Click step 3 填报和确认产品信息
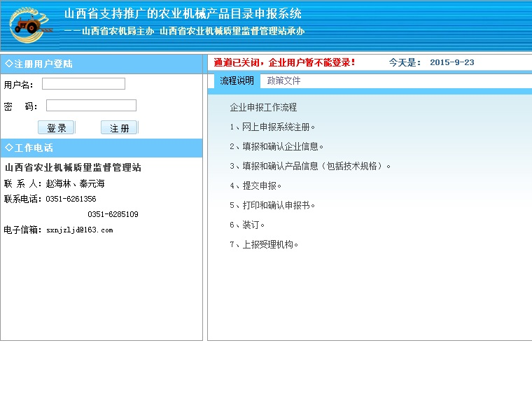This screenshot has width=532, height=399. coord(310,167)
